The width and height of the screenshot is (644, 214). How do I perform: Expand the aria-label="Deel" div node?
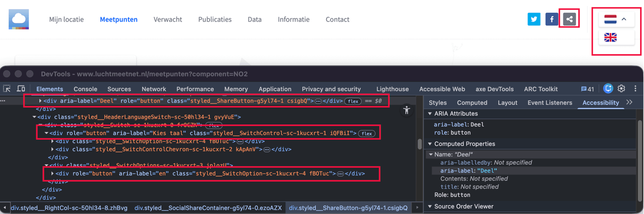click(40, 101)
